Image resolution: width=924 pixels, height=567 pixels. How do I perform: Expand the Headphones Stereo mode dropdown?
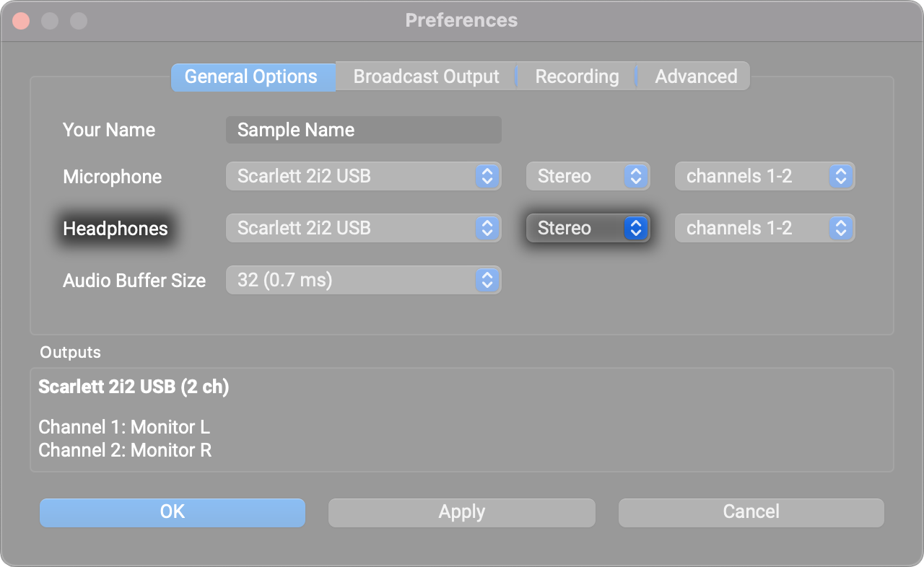point(588,229)
